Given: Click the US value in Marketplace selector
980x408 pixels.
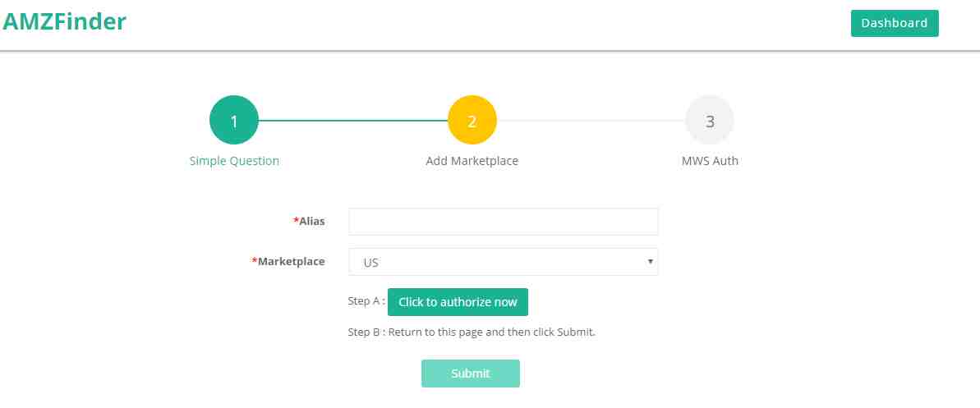Looking at the screenshot, I should pyautogui.click(x=370, y=263).
